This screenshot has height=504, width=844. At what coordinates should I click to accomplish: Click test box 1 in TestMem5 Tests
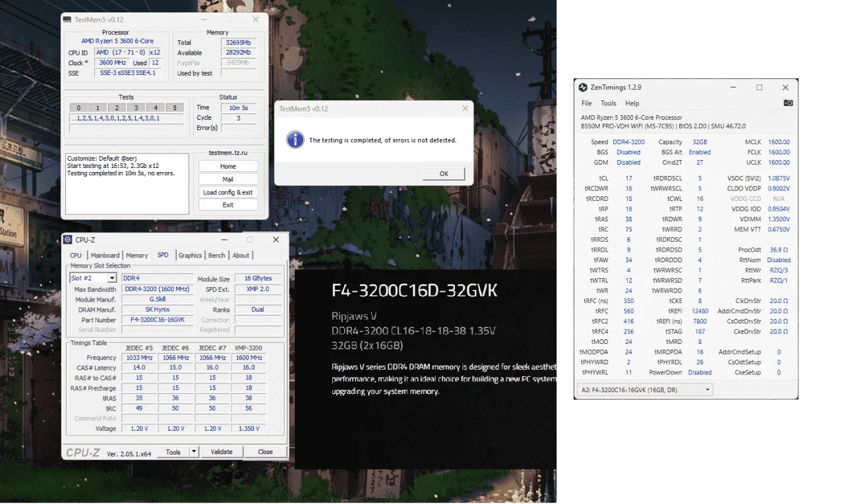(98, 108)
